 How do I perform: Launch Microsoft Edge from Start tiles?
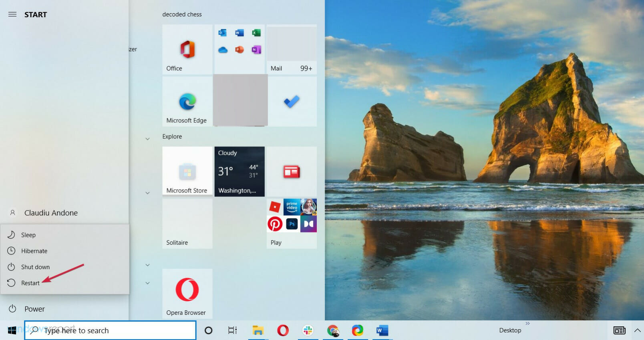pos(187,102)
